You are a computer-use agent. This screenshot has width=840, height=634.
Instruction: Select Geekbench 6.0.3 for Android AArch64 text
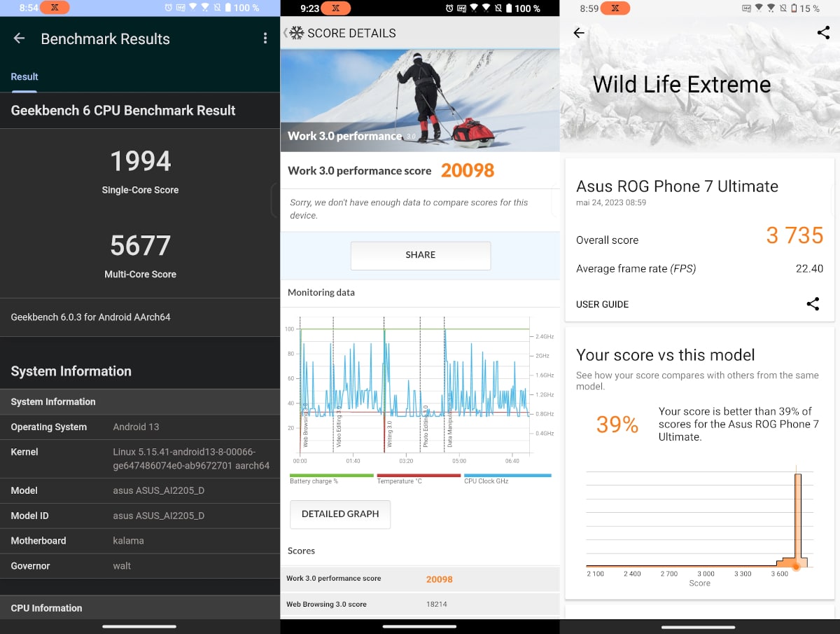click(90, 317)
